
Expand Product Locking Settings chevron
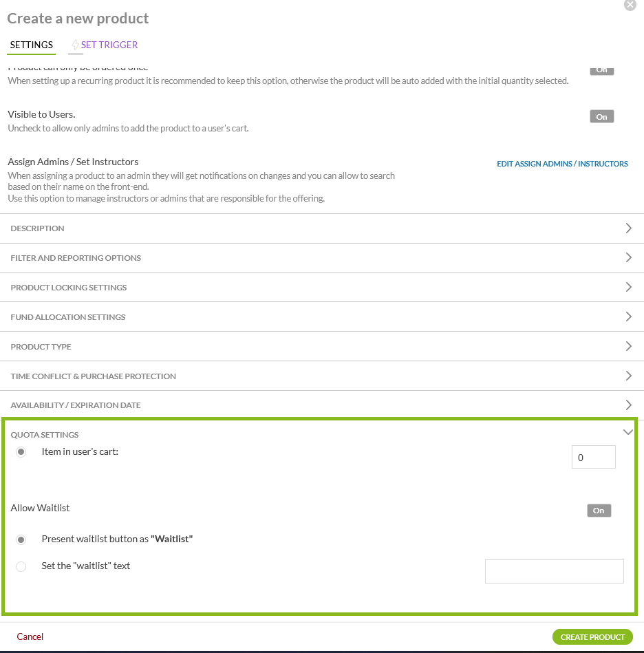(x=628, y=288)
